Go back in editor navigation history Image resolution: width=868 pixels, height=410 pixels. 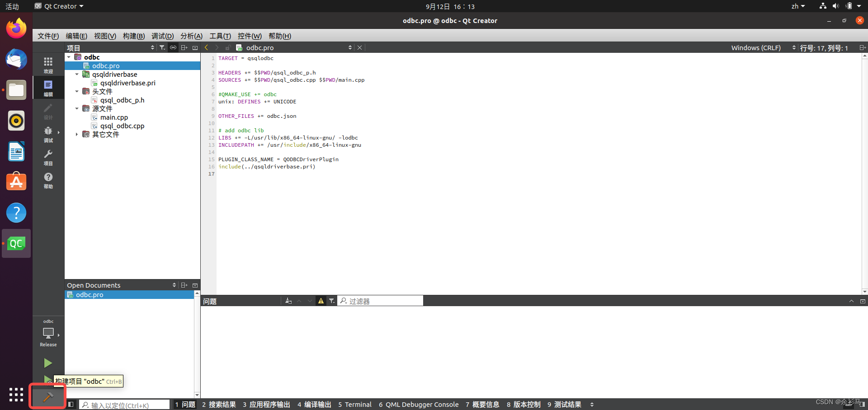click(x=207, y=47)
